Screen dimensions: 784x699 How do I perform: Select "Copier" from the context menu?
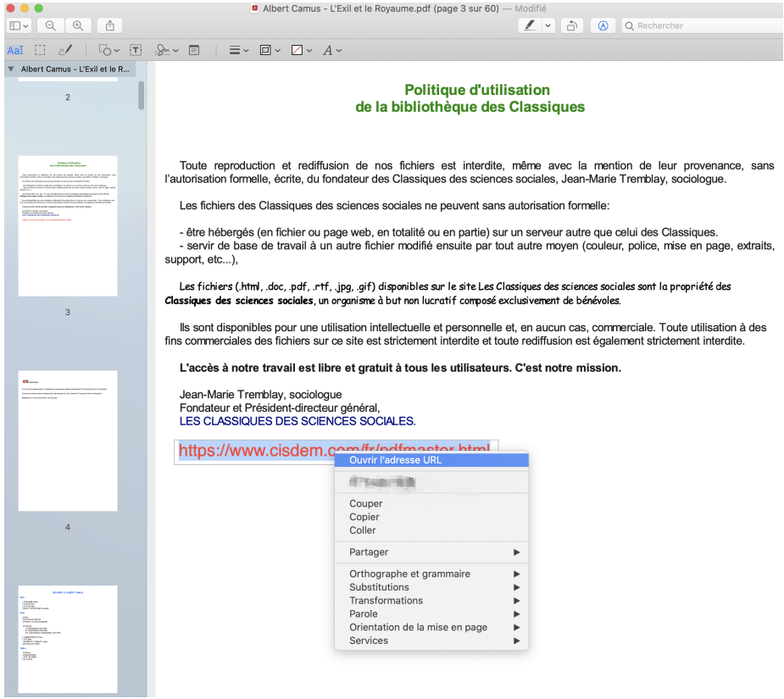pyautogui.click(x=364, y=517)
